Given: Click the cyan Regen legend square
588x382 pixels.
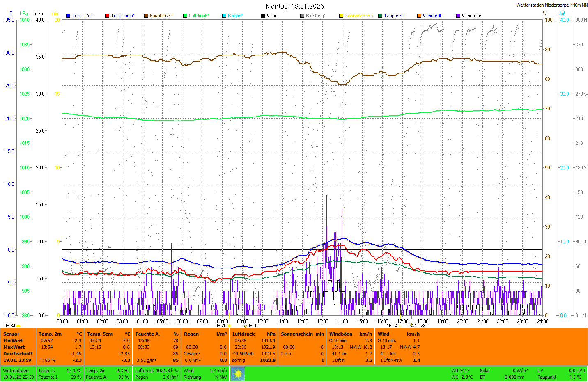Looking at the screenshot, I should click(x=224, y=16).
